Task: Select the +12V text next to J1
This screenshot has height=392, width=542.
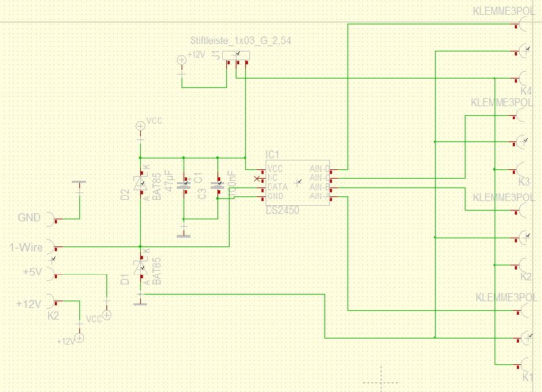Action: [196, 55]
